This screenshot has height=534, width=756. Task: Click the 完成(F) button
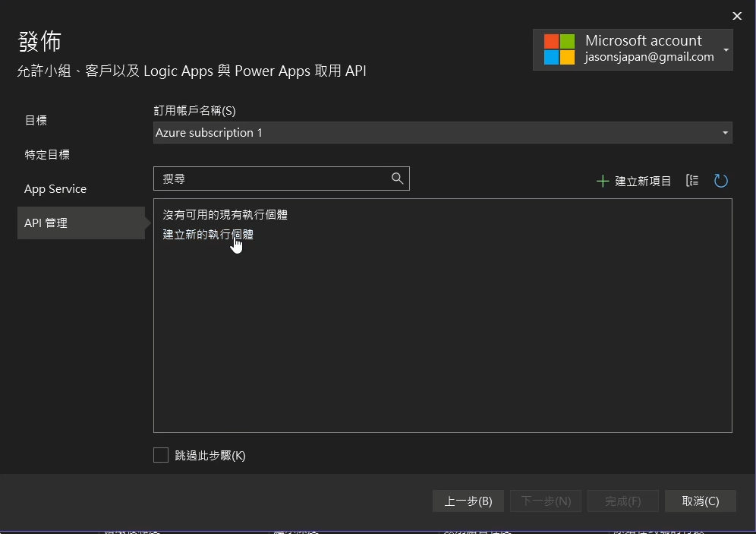pyautogui.click(x=623, y=501)
